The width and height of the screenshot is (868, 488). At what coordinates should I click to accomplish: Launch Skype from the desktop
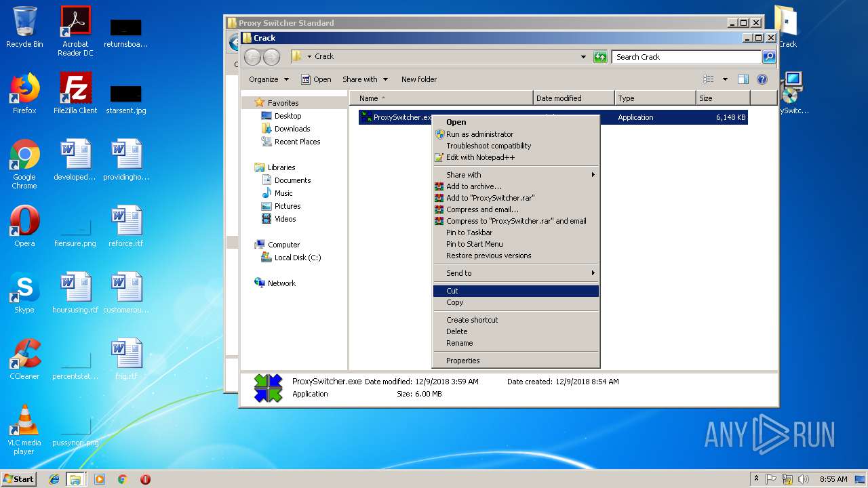coord(24,293)
